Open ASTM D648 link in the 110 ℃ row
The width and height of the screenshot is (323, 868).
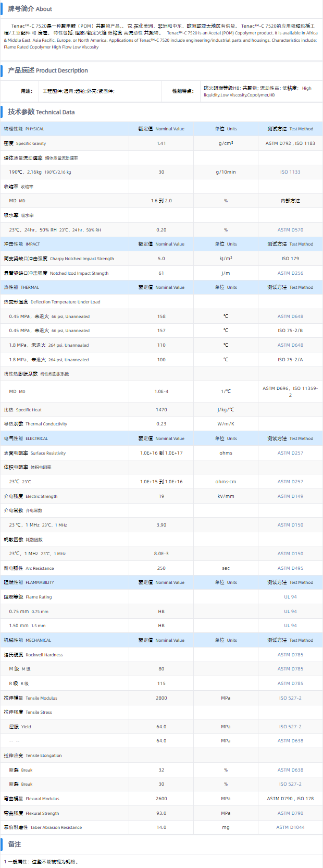coord(290,345)
